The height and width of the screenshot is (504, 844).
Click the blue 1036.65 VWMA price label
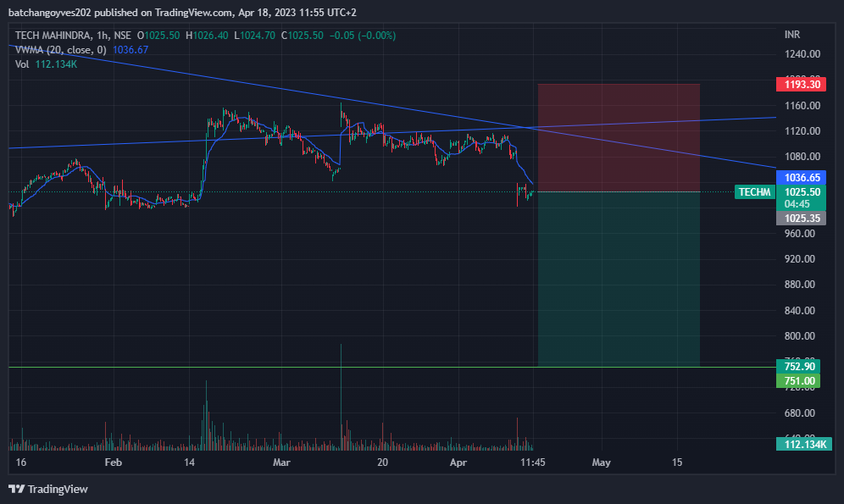click(x=801, y=178)
